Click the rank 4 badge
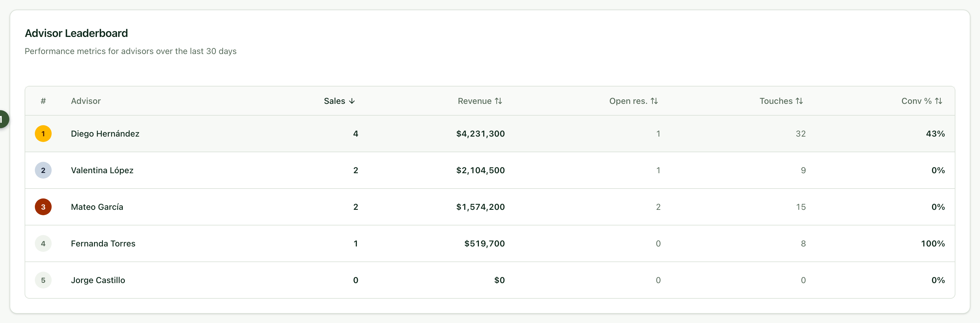The width and height of the screenshot is (980, 323). tap(43, 243)
